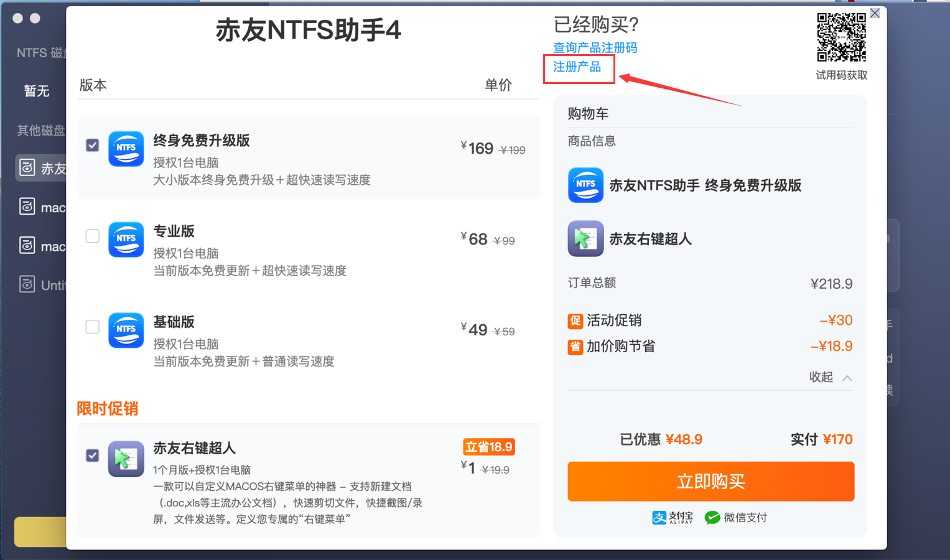Screen dimensions: 950x560
Task: Select the Untitled disk in sidebar
Action: click(41, 285)
